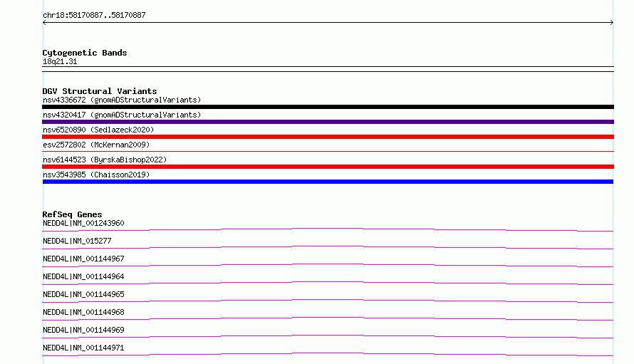Select transcript NEDD4L|NM_001144964
Viewport: 634px width, 364px height.
[x=83, y=276]
